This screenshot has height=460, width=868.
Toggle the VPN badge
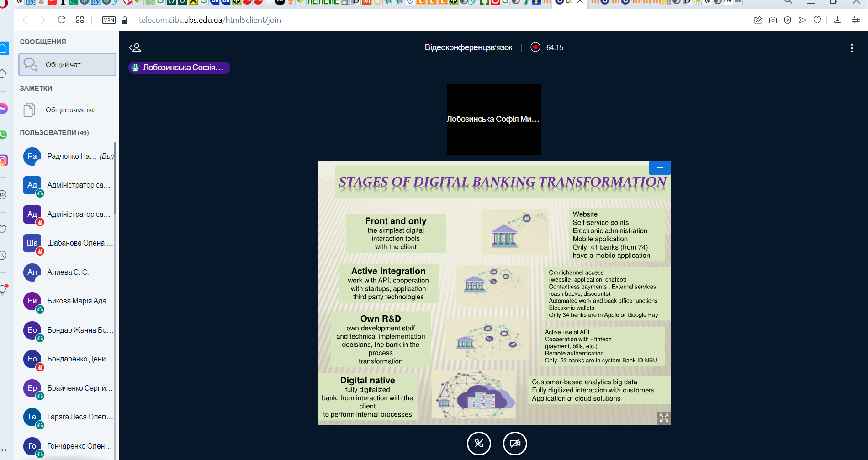[x=109, y=20]
